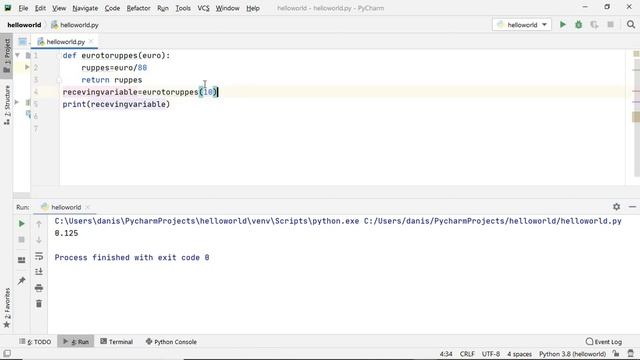640x360 pixels.
Task: Select helloworld tab in Run panel
Action: point(65,207)
